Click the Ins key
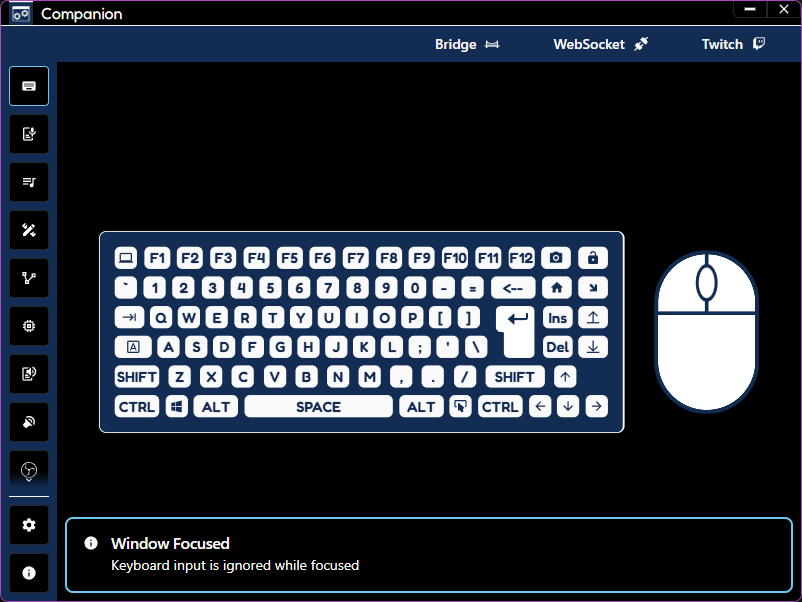 [557, 318]
